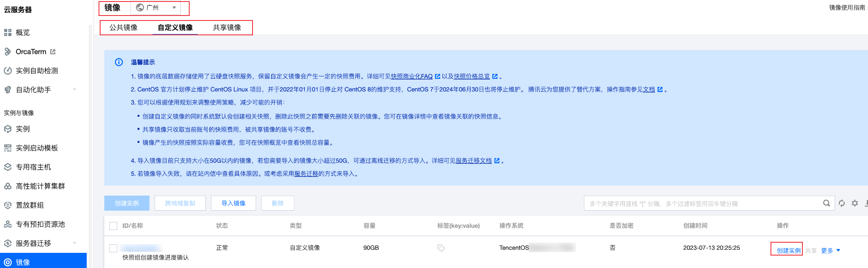
Task: Click the 实例 cube icon in sidebar
Action: [x=8, y=129]
